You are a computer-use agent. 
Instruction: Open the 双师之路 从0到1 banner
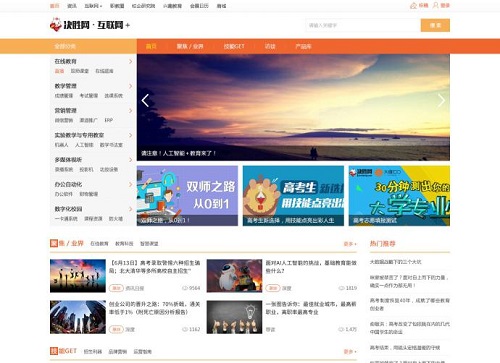[x=187, y=196]
